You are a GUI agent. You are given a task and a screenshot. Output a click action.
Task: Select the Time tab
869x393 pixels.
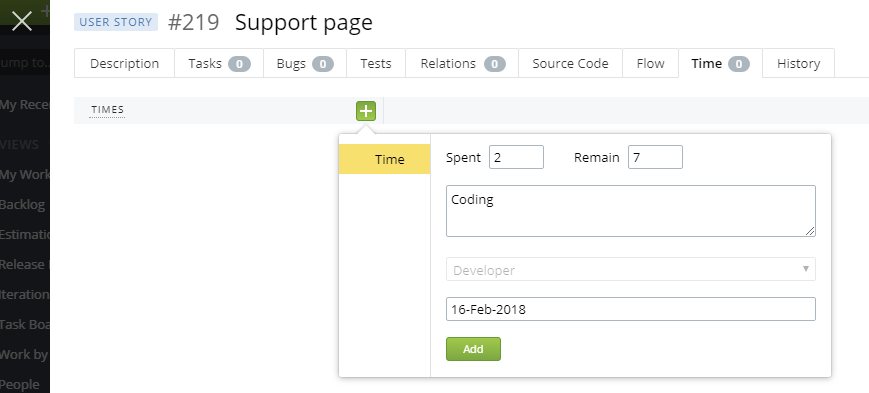click(720, 63)
